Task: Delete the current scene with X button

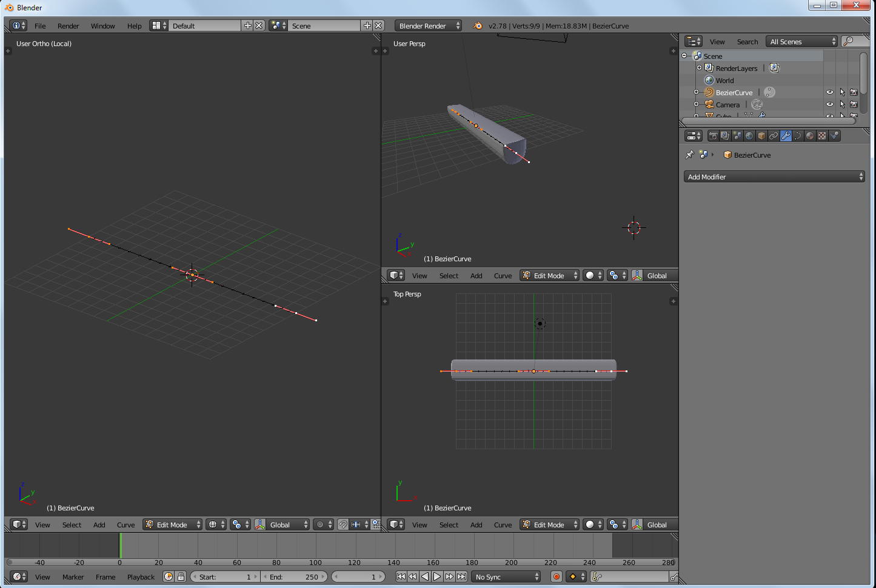Action: click(x=378, y=25)
